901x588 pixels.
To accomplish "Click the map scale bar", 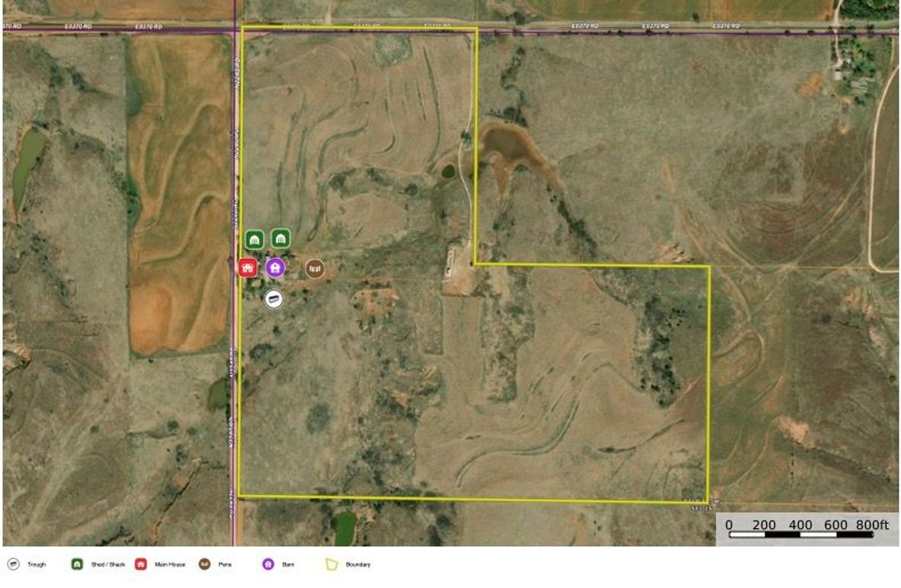I will pos(800,534).
